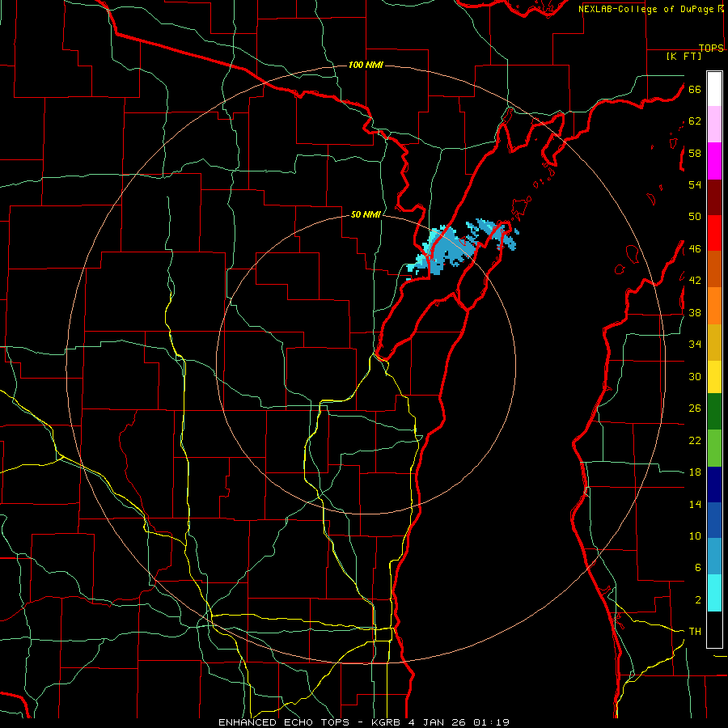Click the '50 NMI' range ring label

(366, 214)
